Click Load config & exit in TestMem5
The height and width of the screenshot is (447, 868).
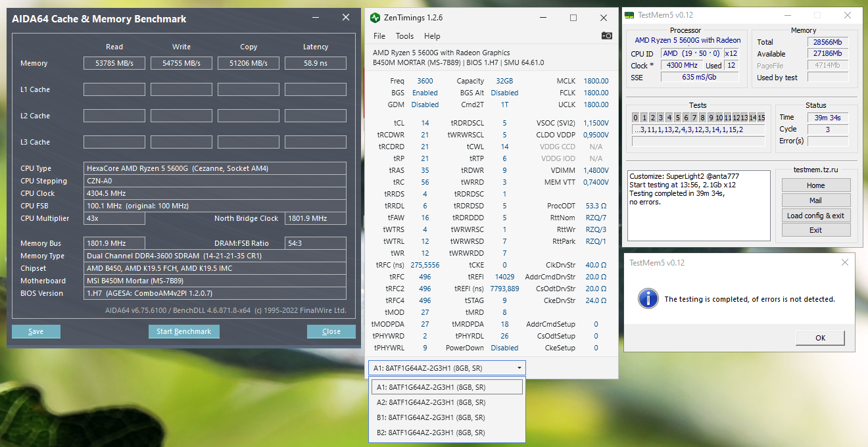pos(816,216)
